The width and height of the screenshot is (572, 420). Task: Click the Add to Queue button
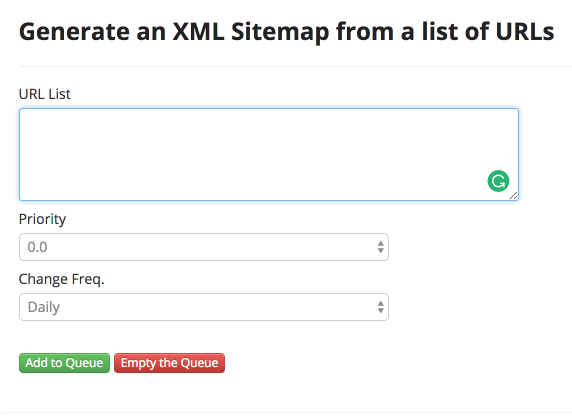pos(64,363)
